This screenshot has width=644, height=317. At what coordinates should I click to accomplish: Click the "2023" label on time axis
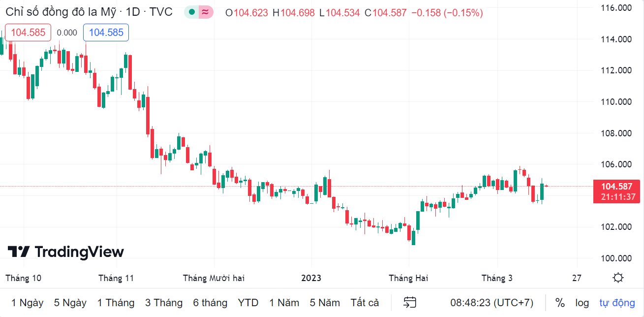311,278
